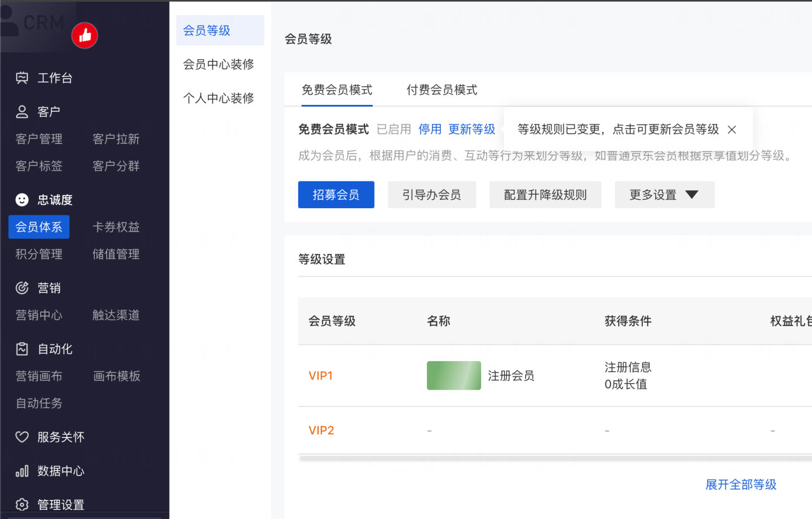The image size is (812, 519).
Task: Open the 更多设置 dropdown menu
Action: [x=664, y=194]
